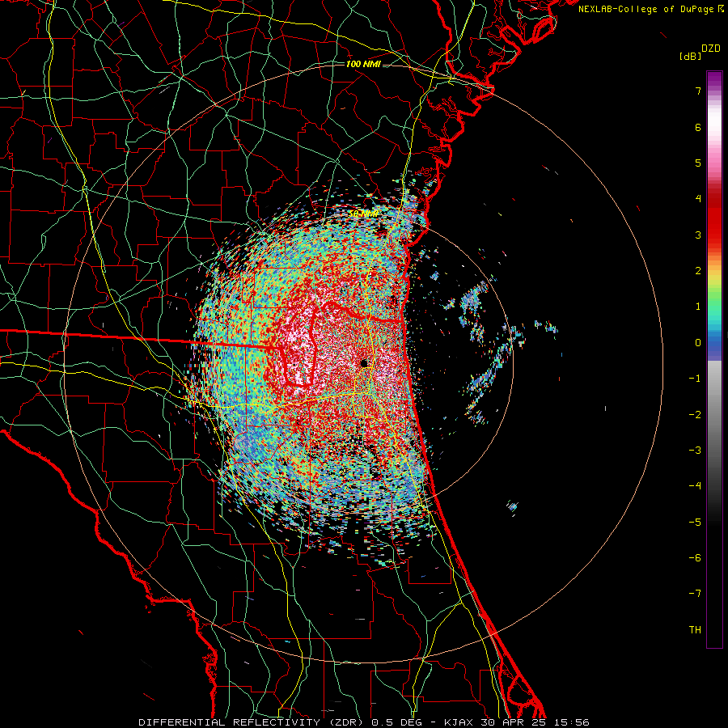Click the 7 tick label on color scale

(x=698, y=91)
